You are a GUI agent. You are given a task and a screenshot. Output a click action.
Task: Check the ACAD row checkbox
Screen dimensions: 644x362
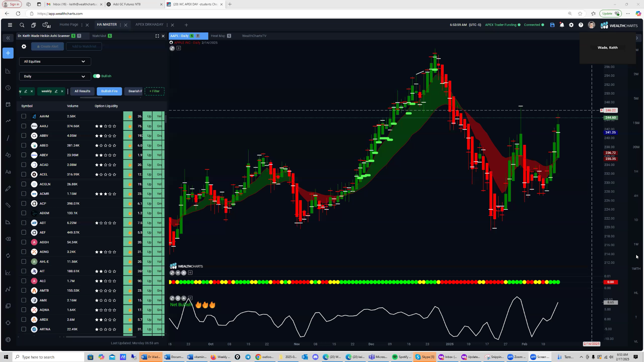(x=23, y=165)
